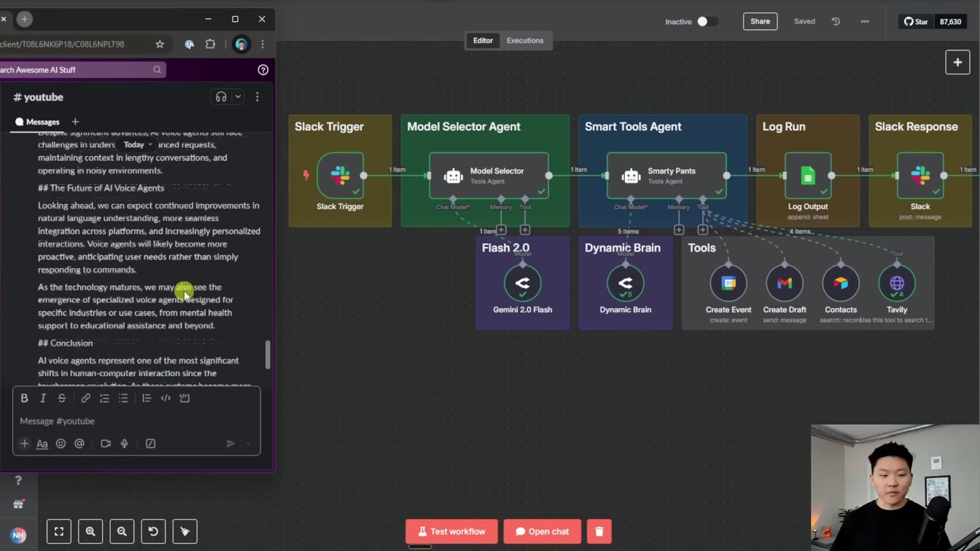980x551 pixels.
Task: Add Memory to the Smarty Pants agent
Action: 679,230
